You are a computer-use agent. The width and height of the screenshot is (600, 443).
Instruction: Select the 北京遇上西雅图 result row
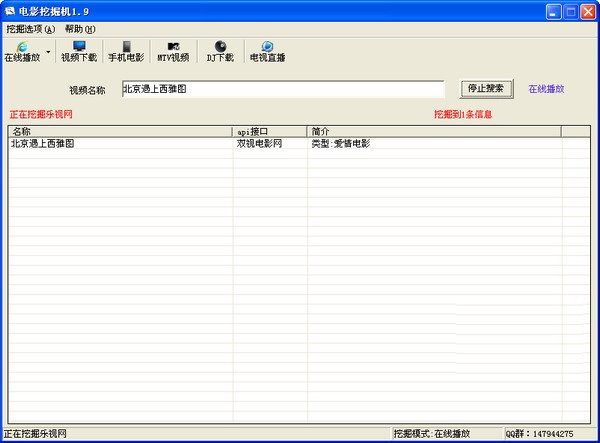pos(299,143)
